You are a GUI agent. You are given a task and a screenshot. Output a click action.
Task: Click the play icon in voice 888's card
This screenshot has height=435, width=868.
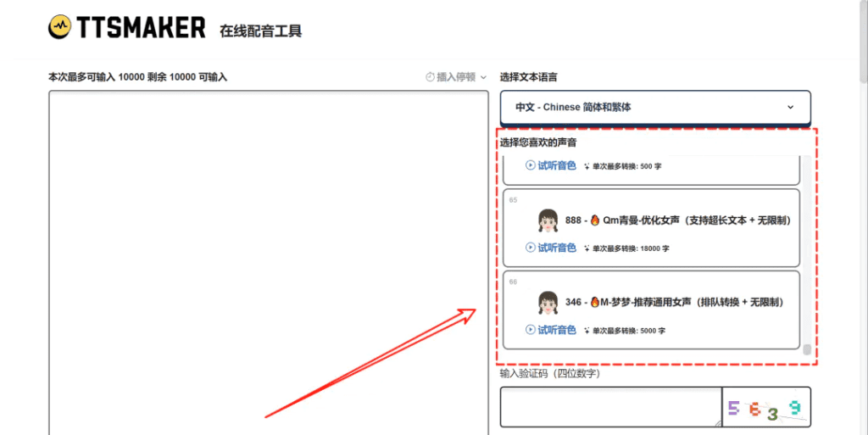[x=531, y=248]
